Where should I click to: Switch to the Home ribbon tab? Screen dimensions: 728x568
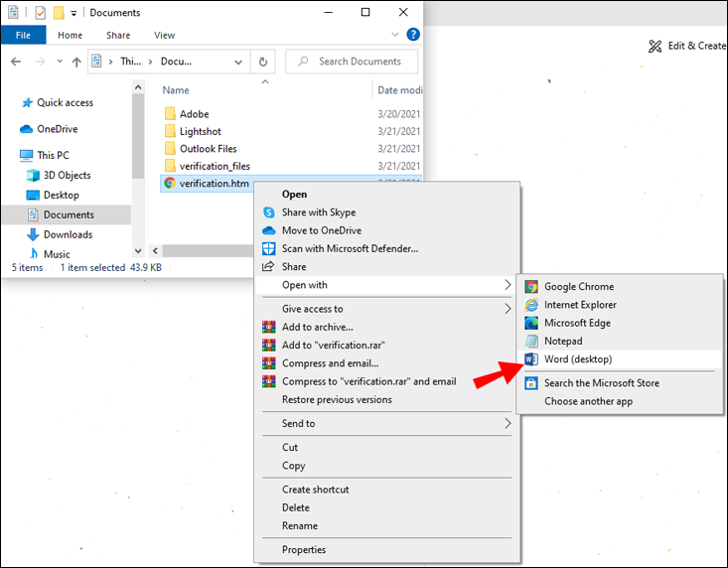(x=70, y=35)
